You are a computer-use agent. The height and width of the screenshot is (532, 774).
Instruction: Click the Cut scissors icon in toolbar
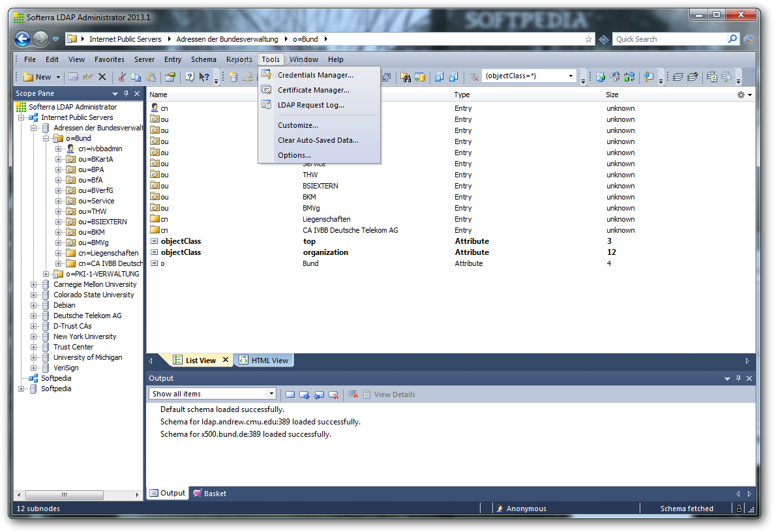pyautogui.click(x=122, y=77)
